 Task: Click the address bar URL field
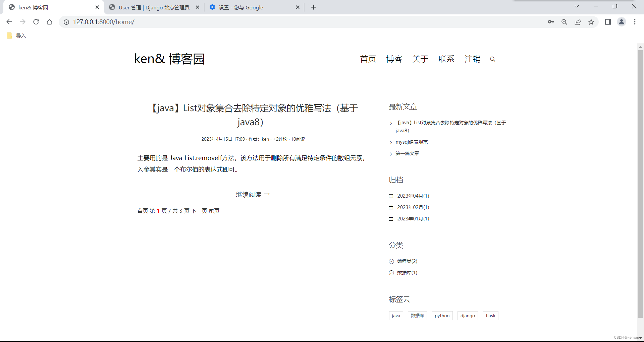coord(302,22)
